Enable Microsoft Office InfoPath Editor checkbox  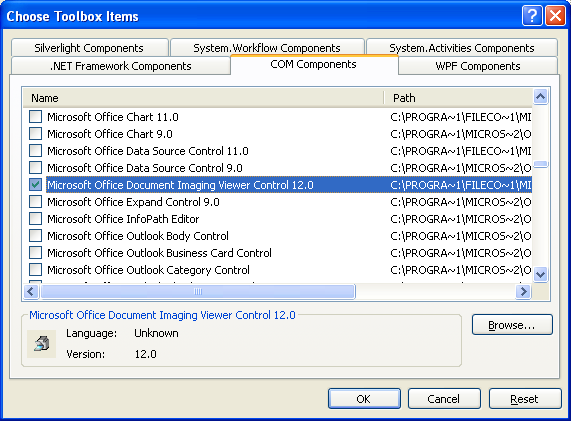(35, 219)
